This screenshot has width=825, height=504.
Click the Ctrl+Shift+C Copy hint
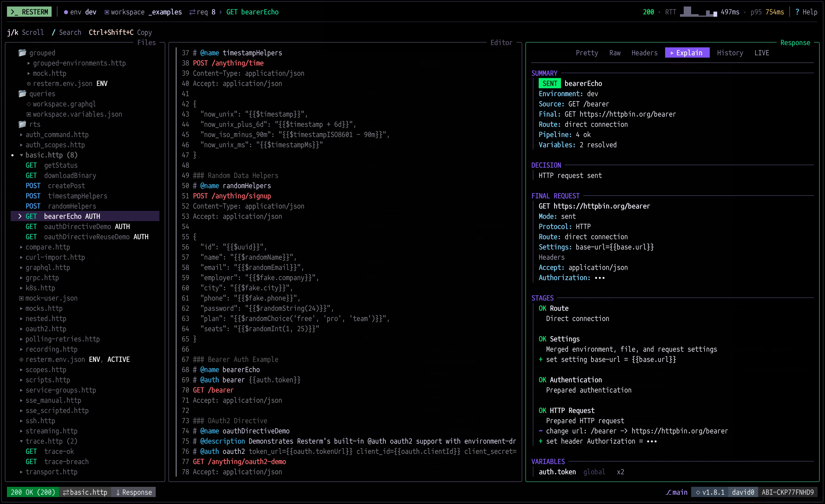point(120,33)
